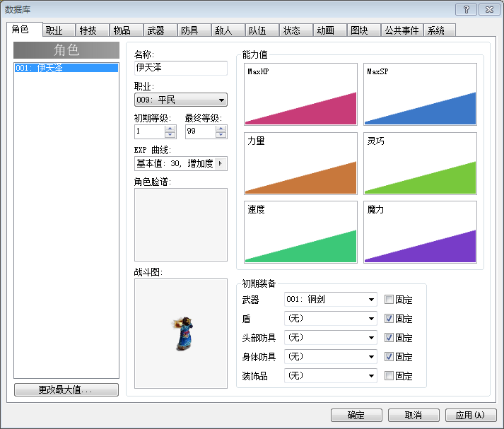The image size is (504, 429).
Task: Open the MaxSP parameter graph
Action: [x=420, y=94]
